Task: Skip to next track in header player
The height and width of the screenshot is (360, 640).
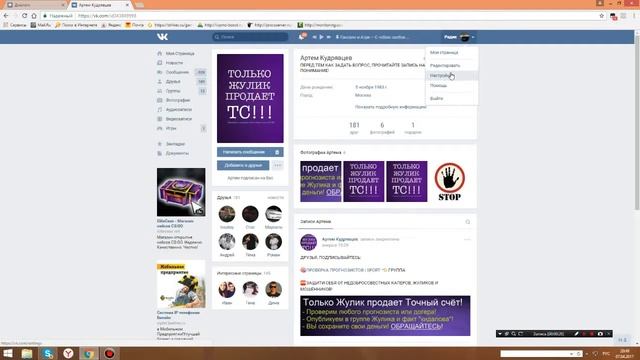Action: click(x=328, y=37)
